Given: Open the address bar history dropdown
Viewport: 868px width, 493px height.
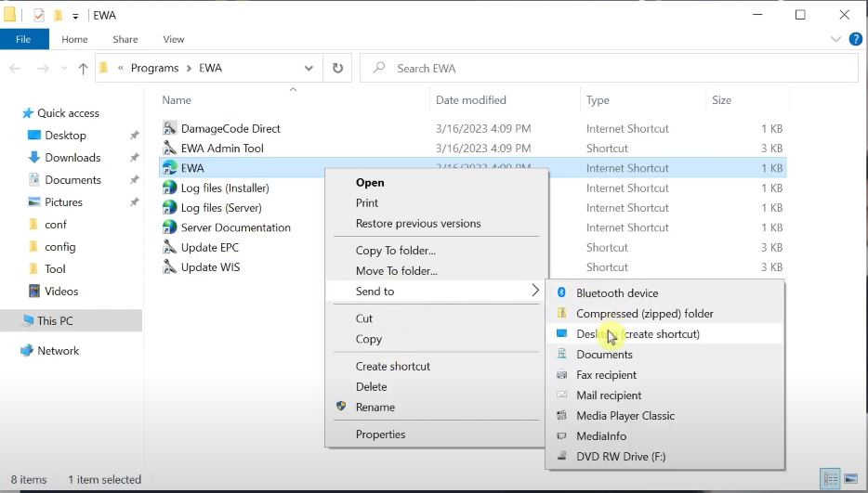Looking at the screenshot, I should point(309,68).
